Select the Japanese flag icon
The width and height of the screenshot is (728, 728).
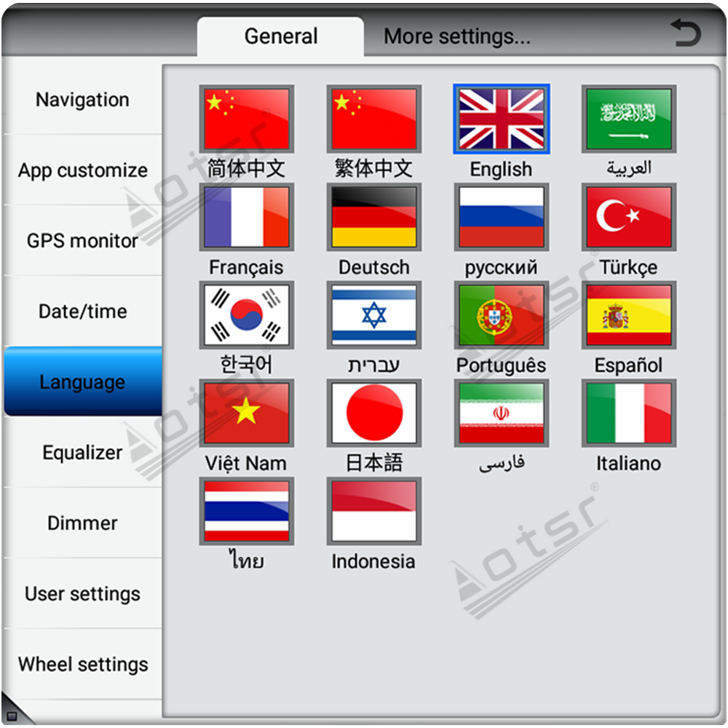[374, 413]
